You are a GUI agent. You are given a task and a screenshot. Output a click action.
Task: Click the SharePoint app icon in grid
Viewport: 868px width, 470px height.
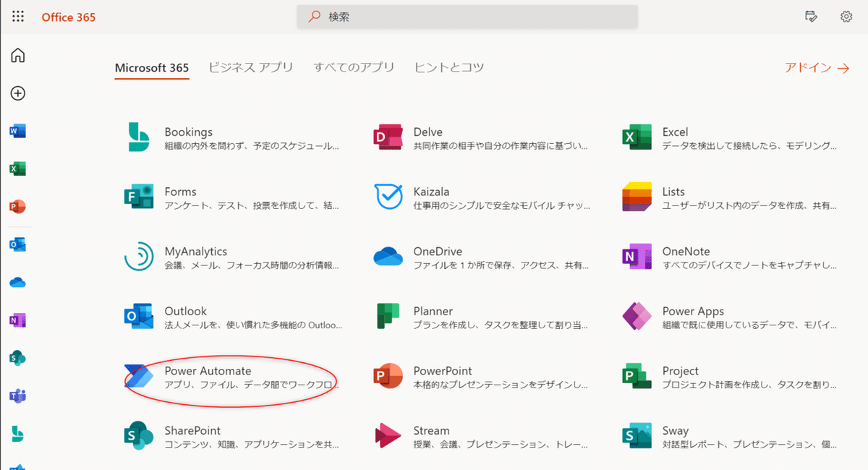tap(139, 435)
